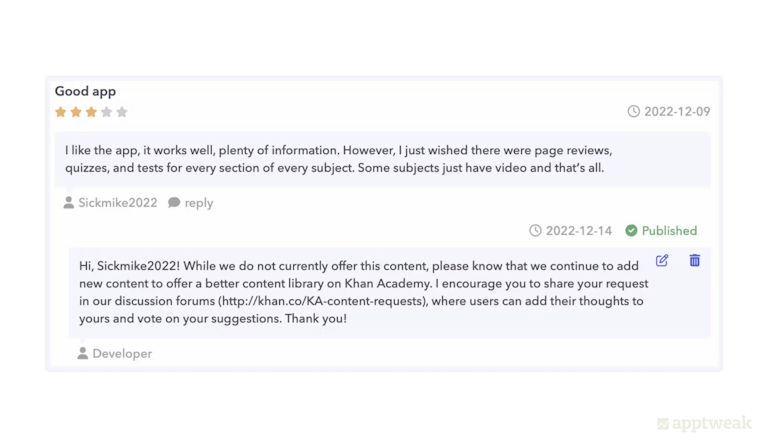This screenshot has height=448, width=768.
Task: Click the user icon next to Sickmike2022
Action: pyautogui.click(x=68, y=202)
